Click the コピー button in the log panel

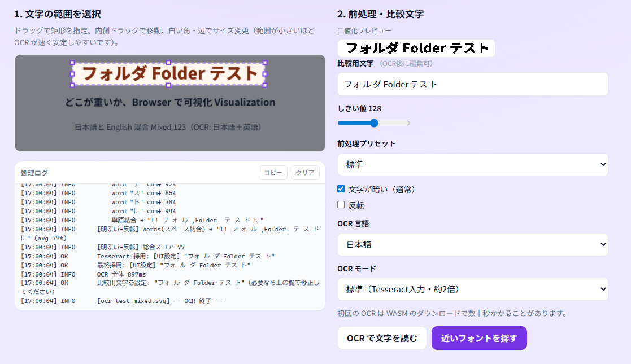pyautogui.click(x=273, y=173)
